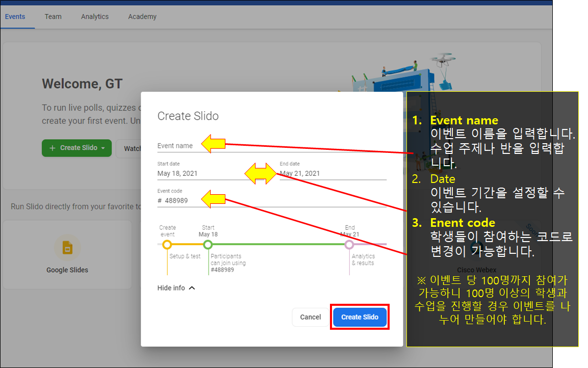Image resolution: width=588 pixels, height=368 pixels.
Task: Open the Team tab
Action: 53,17
